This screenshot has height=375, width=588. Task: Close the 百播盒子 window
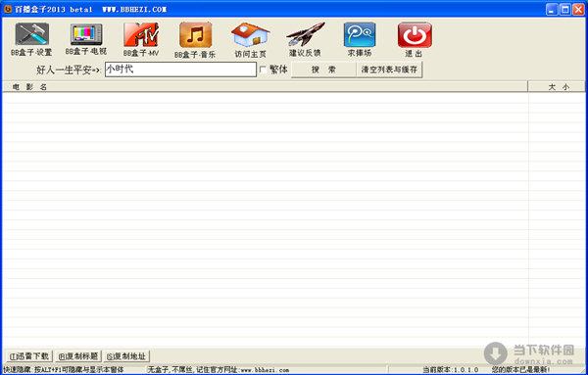pyautogui.click(x=578, y=10)
